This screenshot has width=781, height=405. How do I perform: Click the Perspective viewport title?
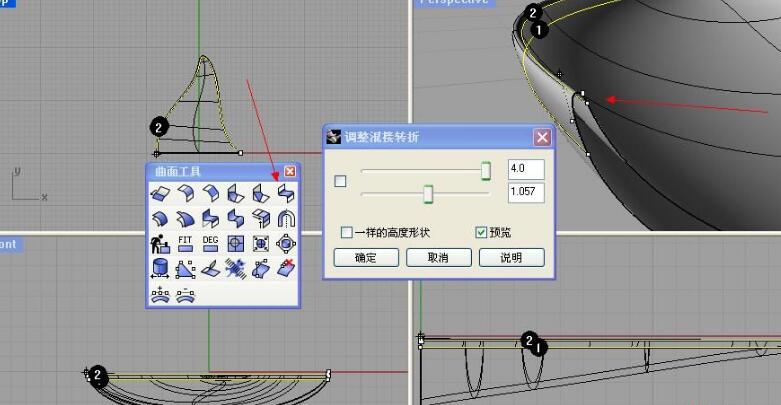455,3
